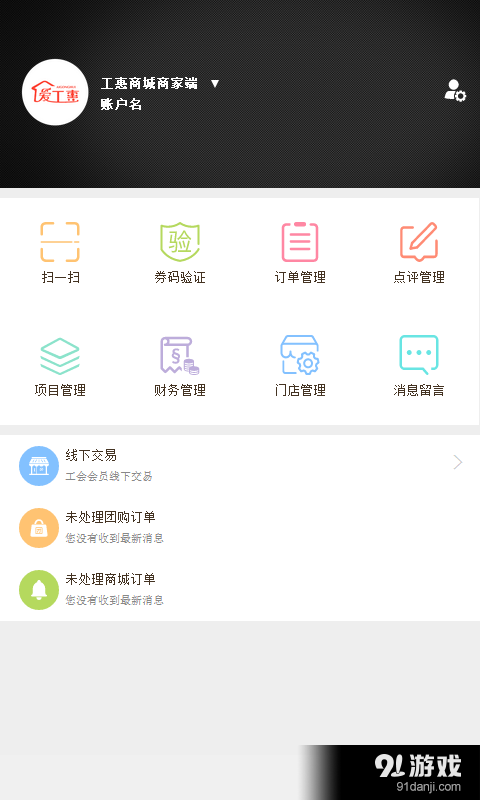Open 点评管理 edit icon

tap(419, 242)
